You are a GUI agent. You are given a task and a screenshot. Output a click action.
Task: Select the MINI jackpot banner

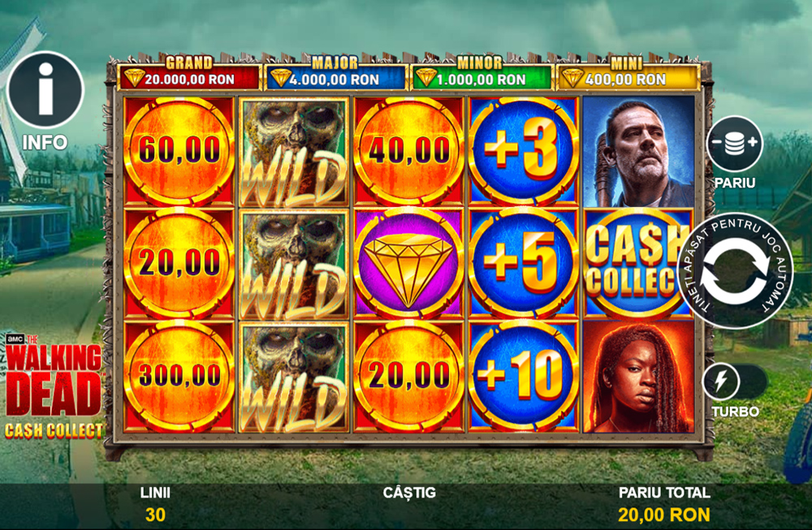tap(627, 74)
